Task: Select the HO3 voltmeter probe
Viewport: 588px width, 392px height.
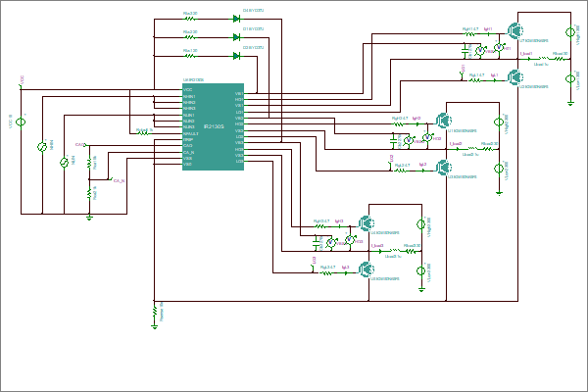Action: (350, 240)
